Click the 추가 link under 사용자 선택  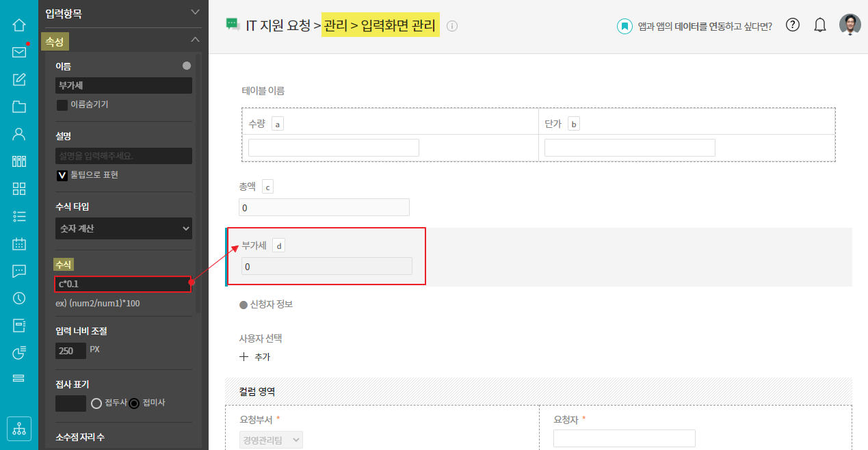pyautogui.click(x=256, y=357)
